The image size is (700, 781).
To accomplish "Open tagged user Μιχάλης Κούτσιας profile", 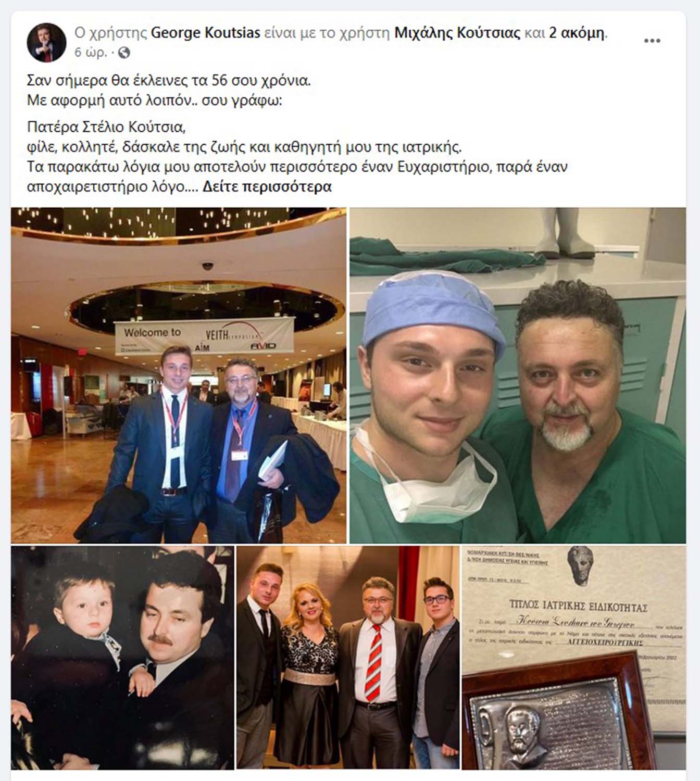I will (x=457, y=33).
